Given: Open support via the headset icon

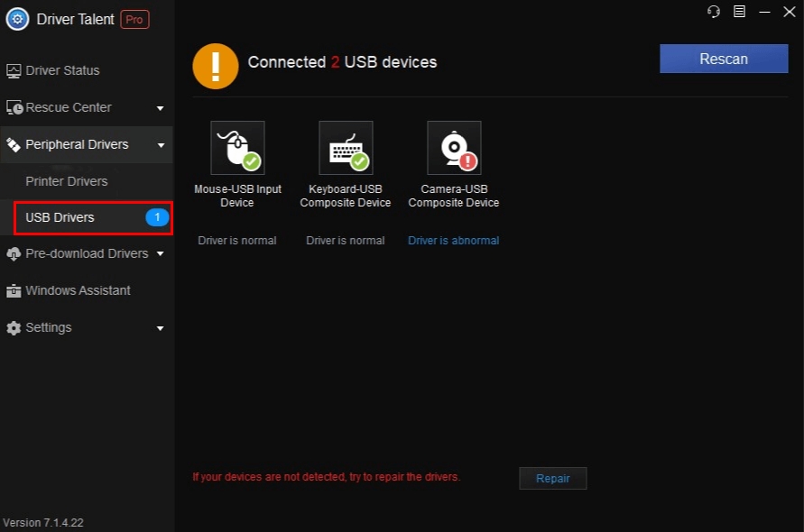Looking at the screenshot, I should [x=713, y=12].
